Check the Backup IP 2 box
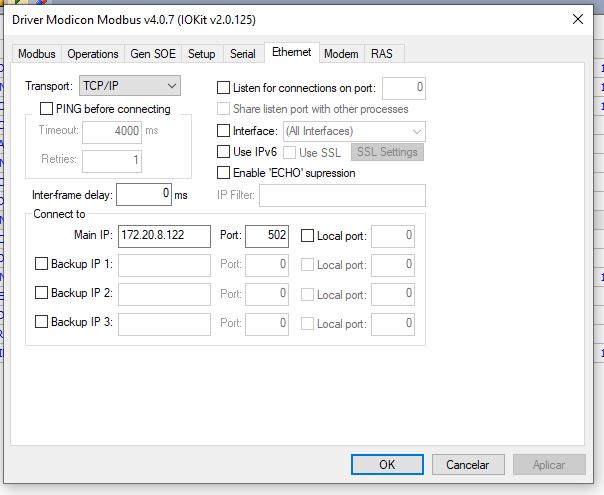 click(x=41, y=293)
